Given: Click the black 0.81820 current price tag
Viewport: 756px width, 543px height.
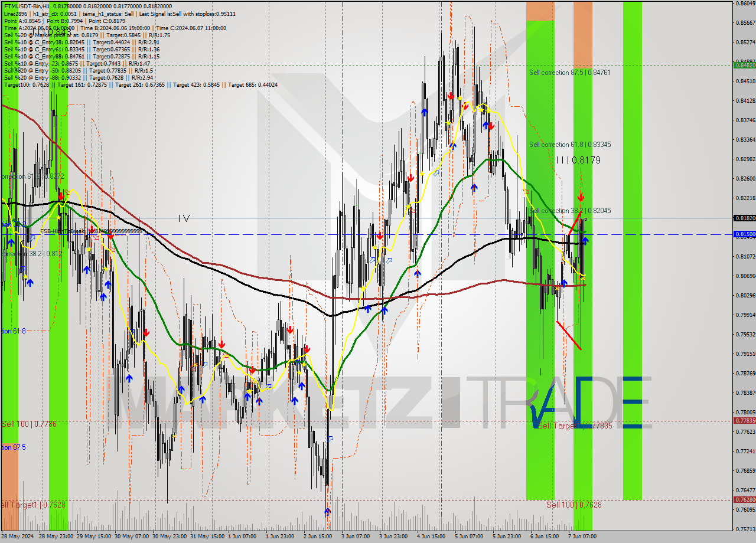Looking at the screenshot, I should [x=744, y=218].
